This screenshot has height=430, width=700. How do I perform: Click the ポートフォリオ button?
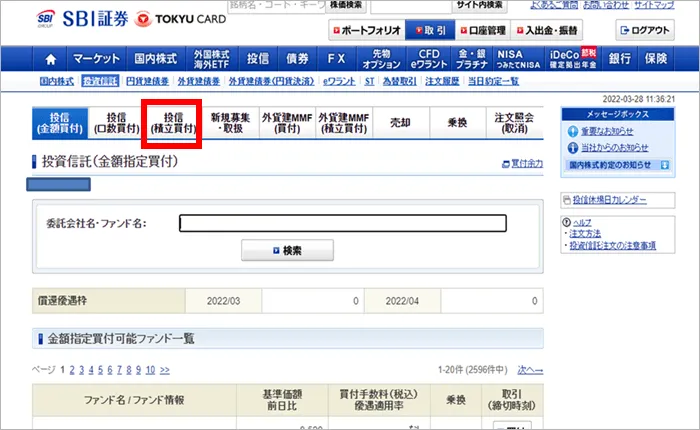click(x=367, y=30)
